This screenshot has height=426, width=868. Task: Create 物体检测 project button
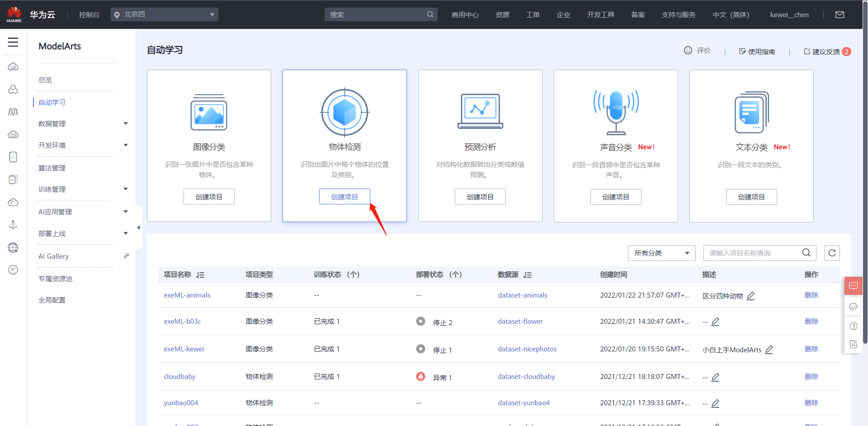(x=344, y=197)
